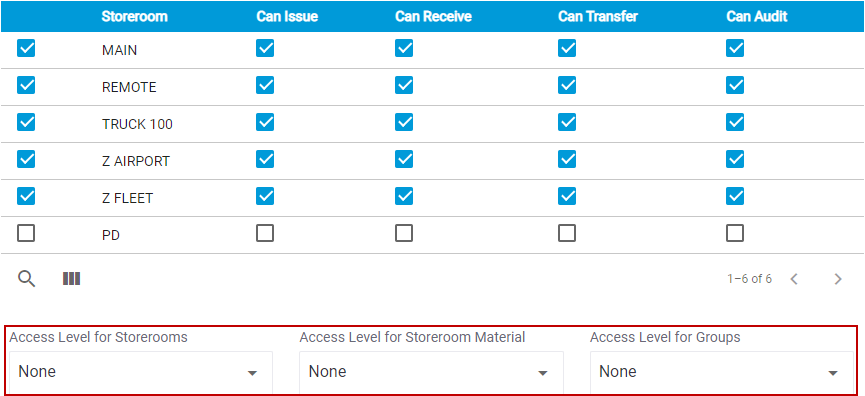Sort by the Can Receive column header
Image resolution: width=865 pixels, height=396 pixels.
[433, 17]
